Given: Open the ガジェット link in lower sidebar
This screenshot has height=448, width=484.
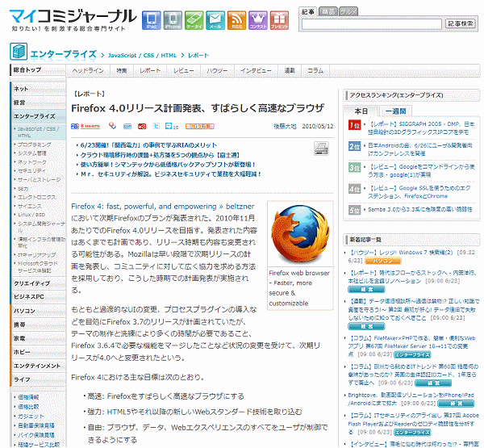Looking at the screenshot, I should tap(31, 417).
